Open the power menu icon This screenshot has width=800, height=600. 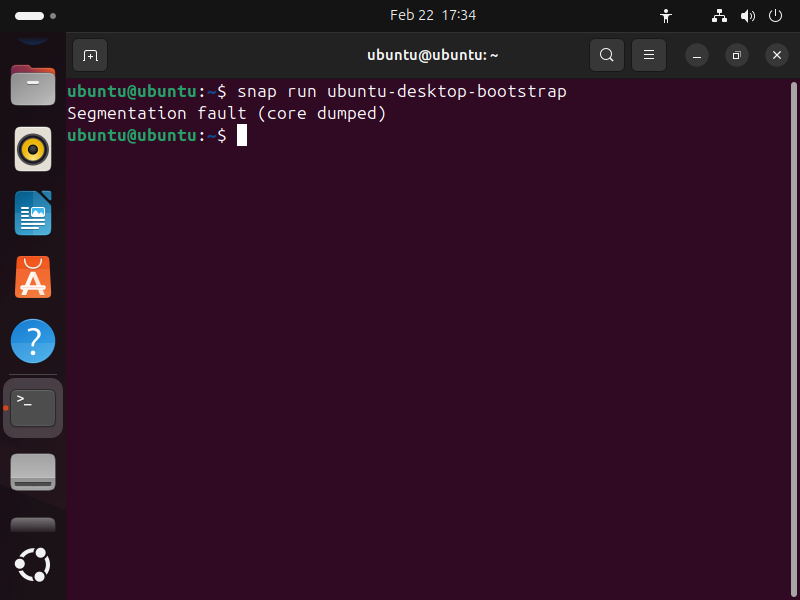tap(775, 16)
